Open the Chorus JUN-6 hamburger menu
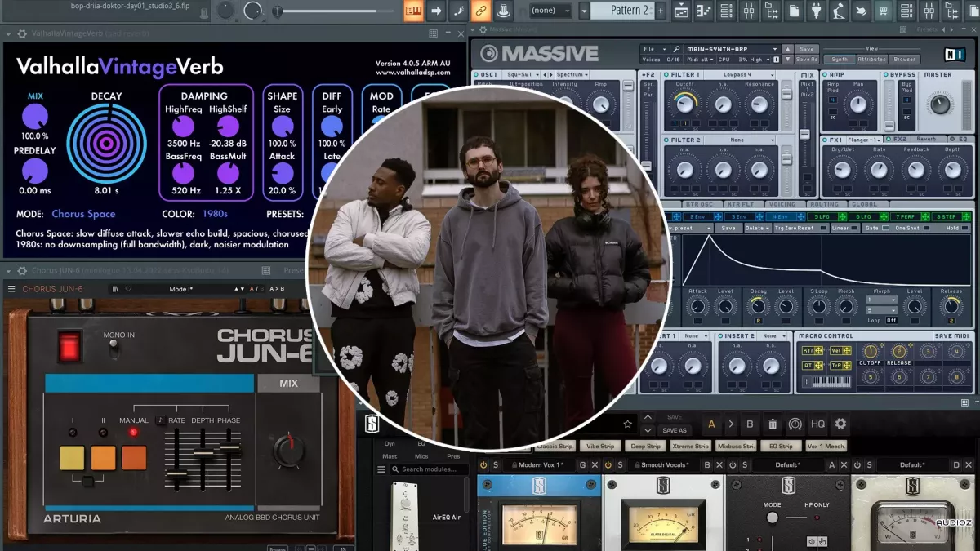 [11, 289]
